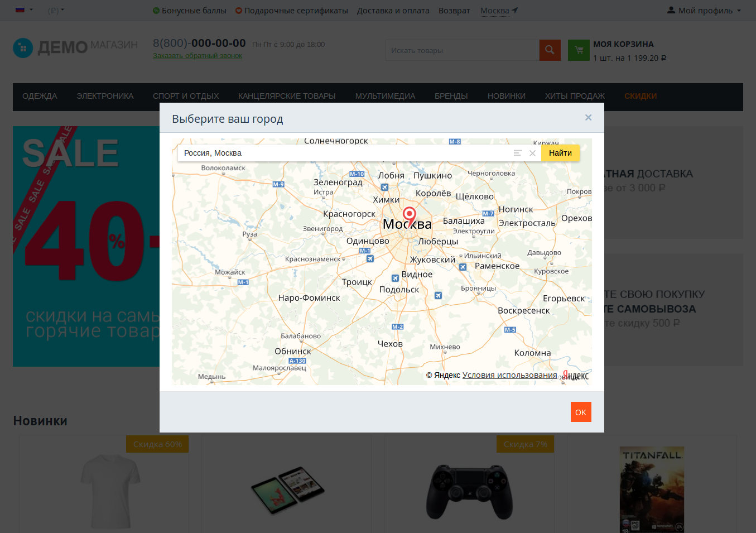Confirm city with the OK button
756x533 pixels.
(x=580, y=412)
